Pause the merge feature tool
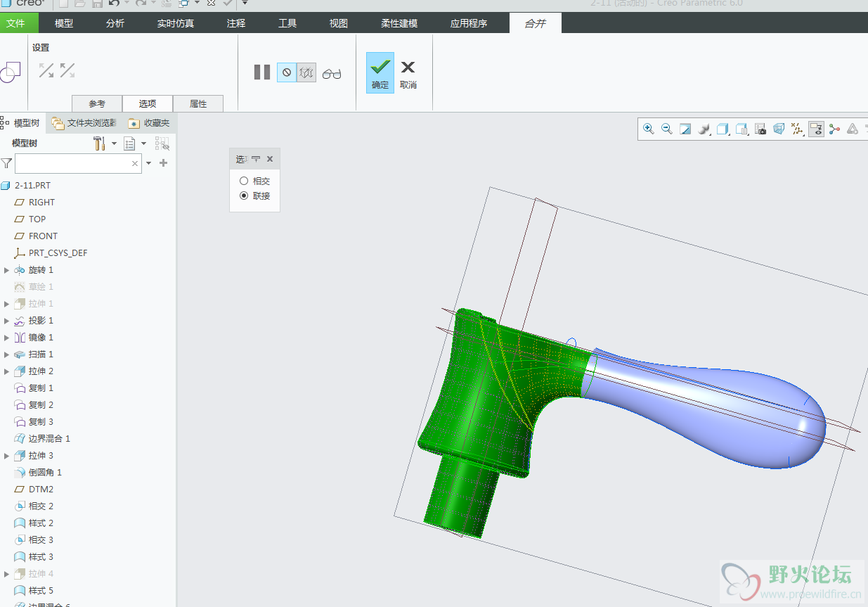 point(262,72)
